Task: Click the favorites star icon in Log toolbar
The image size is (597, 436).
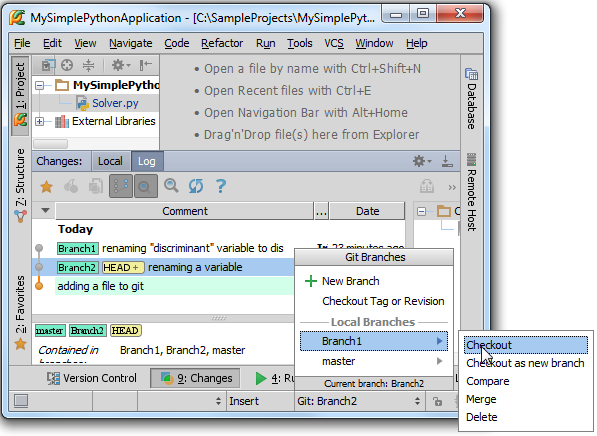Action: point(46,187)
